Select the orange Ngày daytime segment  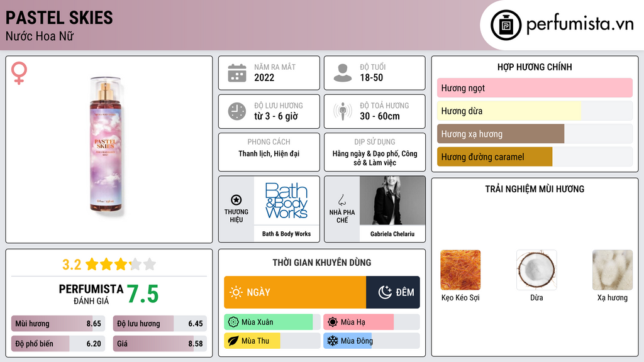click(295, 292)
